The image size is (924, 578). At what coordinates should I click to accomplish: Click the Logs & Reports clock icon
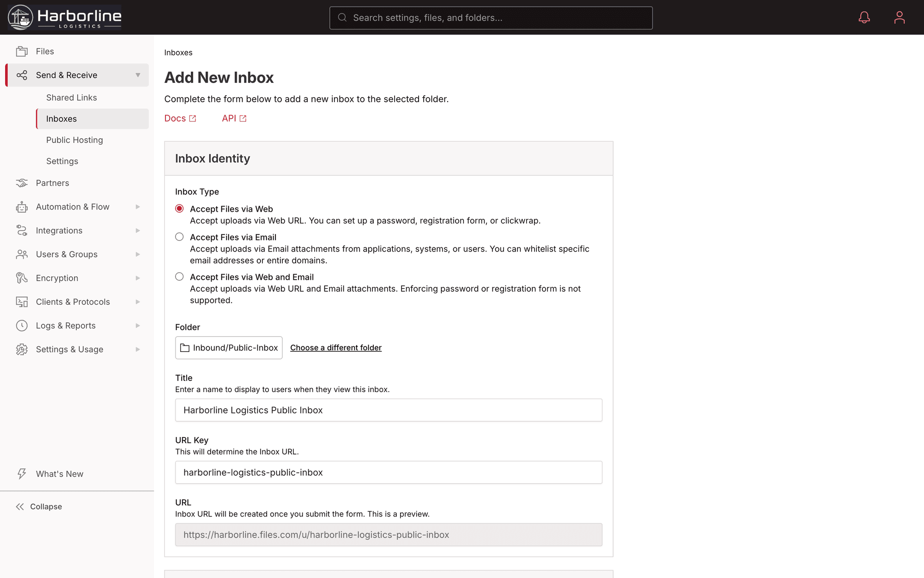[x=22, y=326]
